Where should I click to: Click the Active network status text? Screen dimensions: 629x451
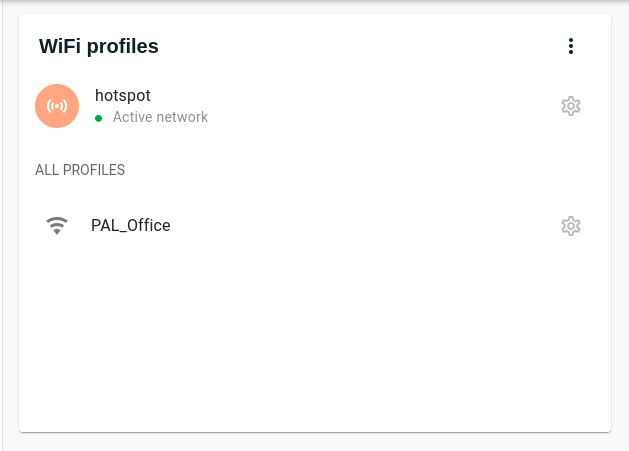(160, 118)
